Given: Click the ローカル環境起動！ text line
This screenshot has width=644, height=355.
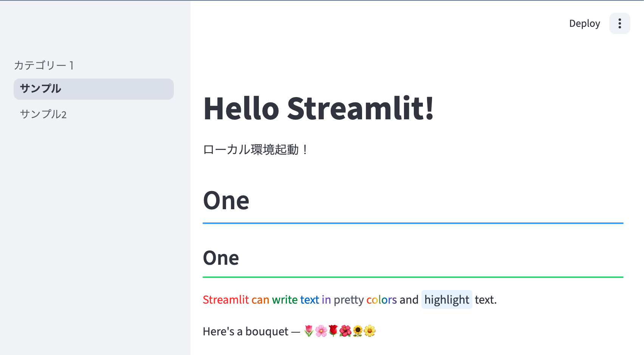Looking at the screenshot, I should (x=256, y=150).
